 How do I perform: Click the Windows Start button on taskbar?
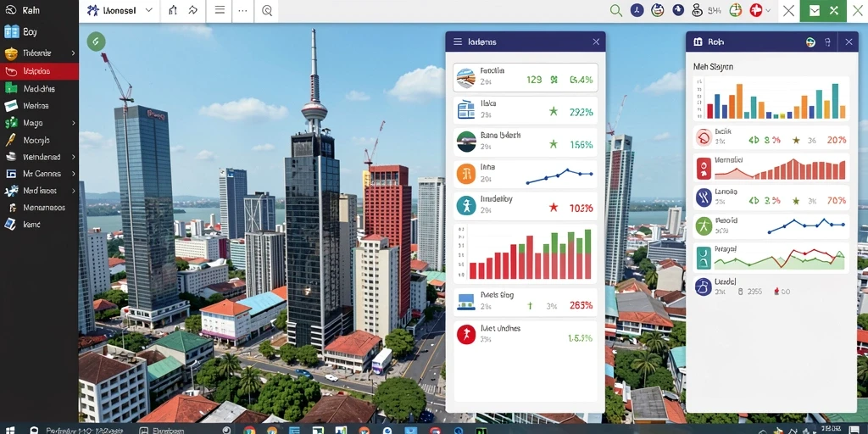[8, 430]
